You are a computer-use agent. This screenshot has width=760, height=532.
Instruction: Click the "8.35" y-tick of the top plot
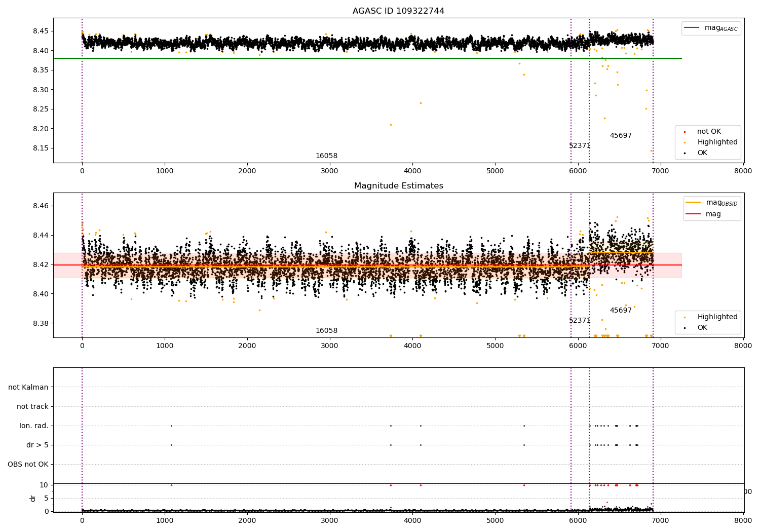tap(41, 70)
